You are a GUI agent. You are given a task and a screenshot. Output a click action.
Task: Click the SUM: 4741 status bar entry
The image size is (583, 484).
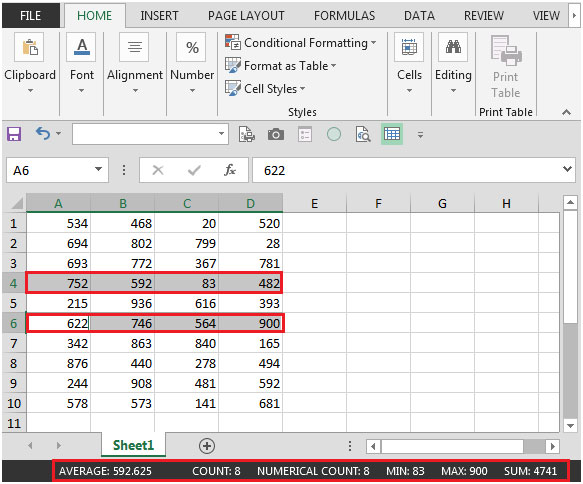point(530,471)
